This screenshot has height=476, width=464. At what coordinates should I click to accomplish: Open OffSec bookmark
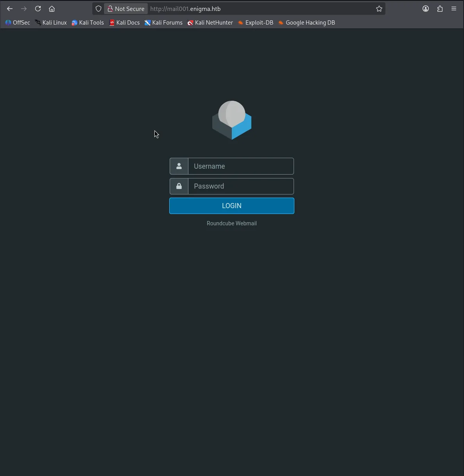(x=18, y=23)
